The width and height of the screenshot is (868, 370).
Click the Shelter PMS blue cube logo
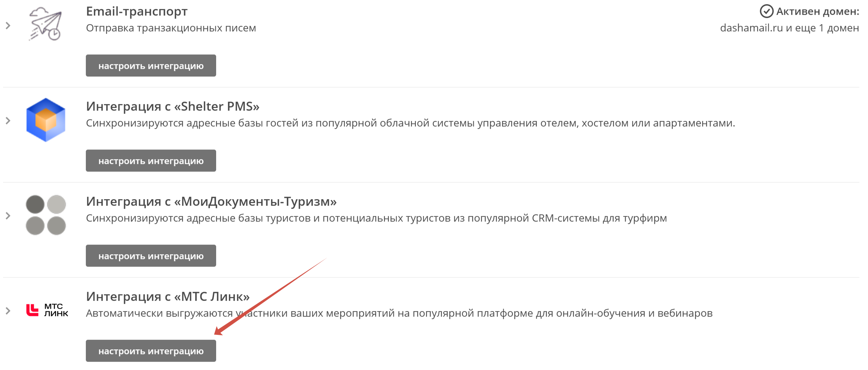[46, 120]
